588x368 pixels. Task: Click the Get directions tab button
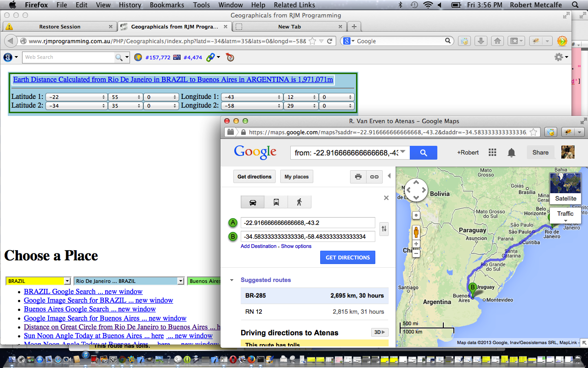pos(254,177)
